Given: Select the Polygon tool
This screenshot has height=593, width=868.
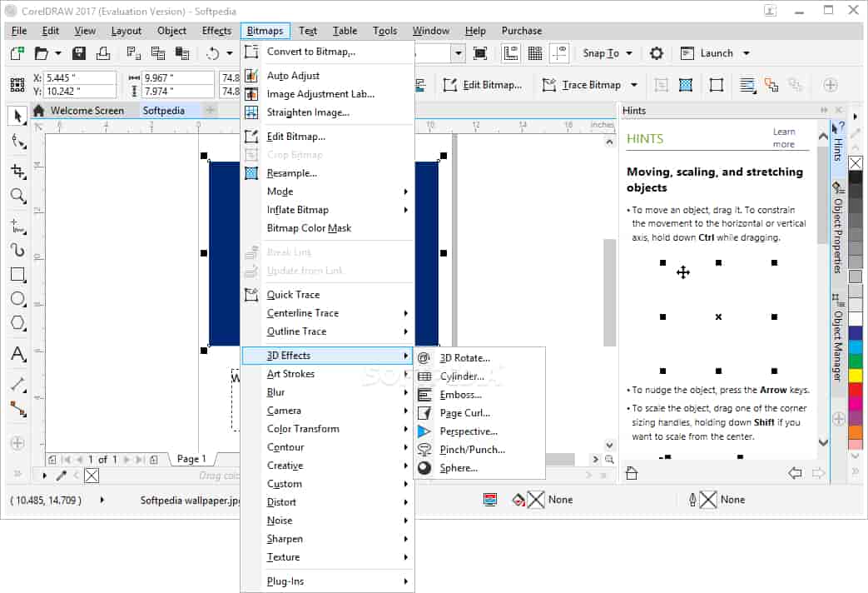Looking at the screenshot, I should point(17,322).
